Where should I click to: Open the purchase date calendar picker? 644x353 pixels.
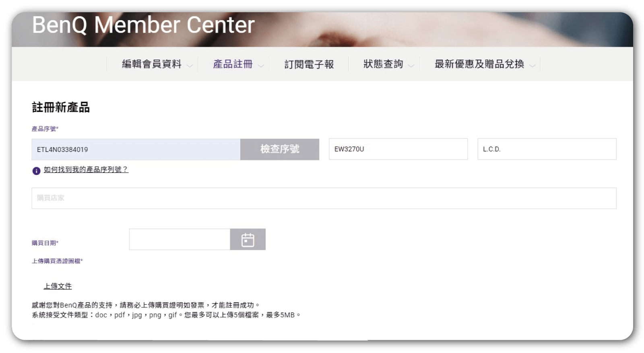pyautogui.click(x=248, y=239)
